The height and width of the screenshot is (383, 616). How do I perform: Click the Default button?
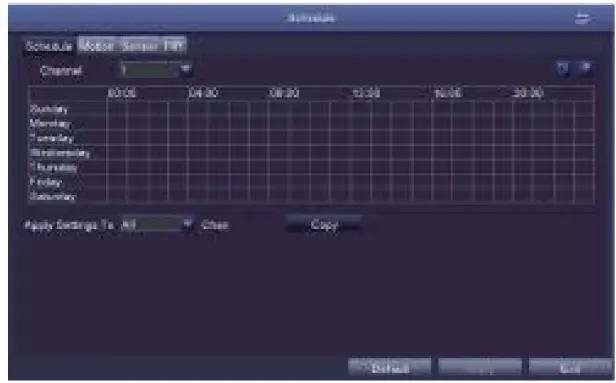click(x=389, y=368)
